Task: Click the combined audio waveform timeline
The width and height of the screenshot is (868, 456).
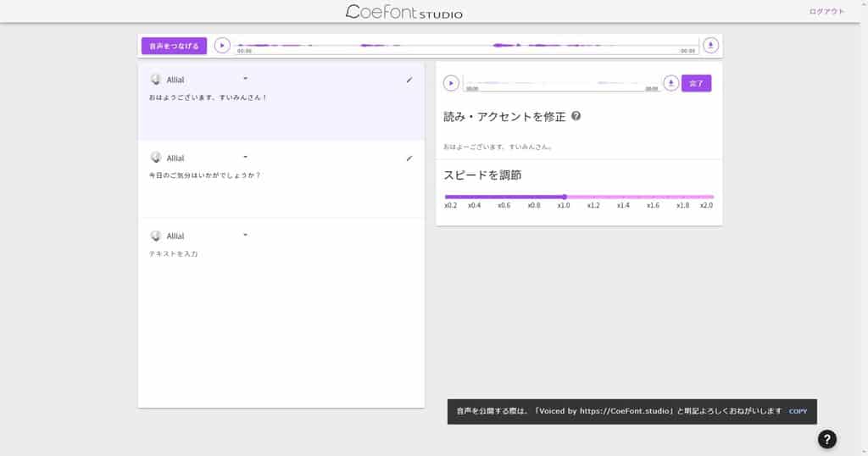Action: 465,46
